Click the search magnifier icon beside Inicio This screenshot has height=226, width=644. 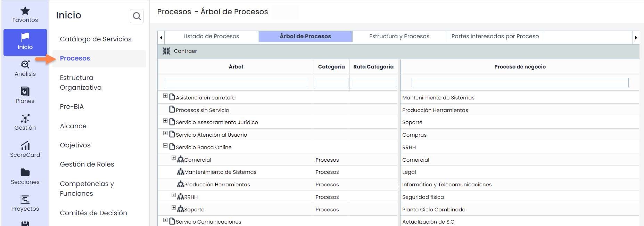pos(137,16)
